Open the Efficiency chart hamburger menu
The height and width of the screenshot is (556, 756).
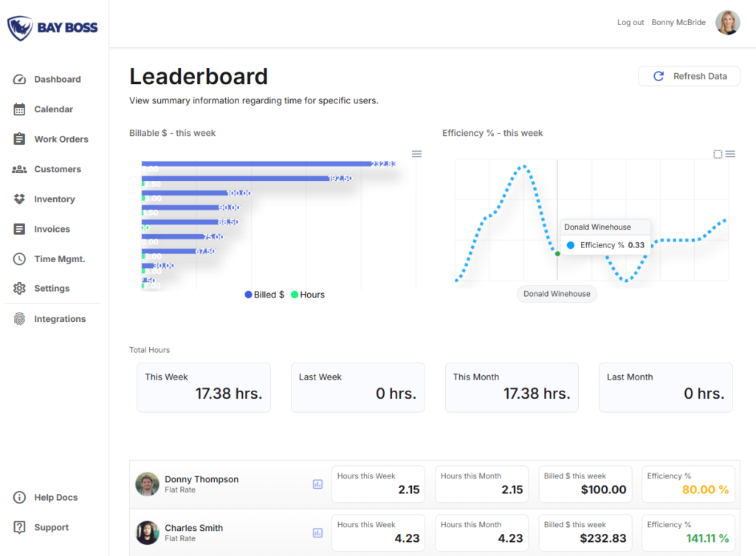[730, 154]
